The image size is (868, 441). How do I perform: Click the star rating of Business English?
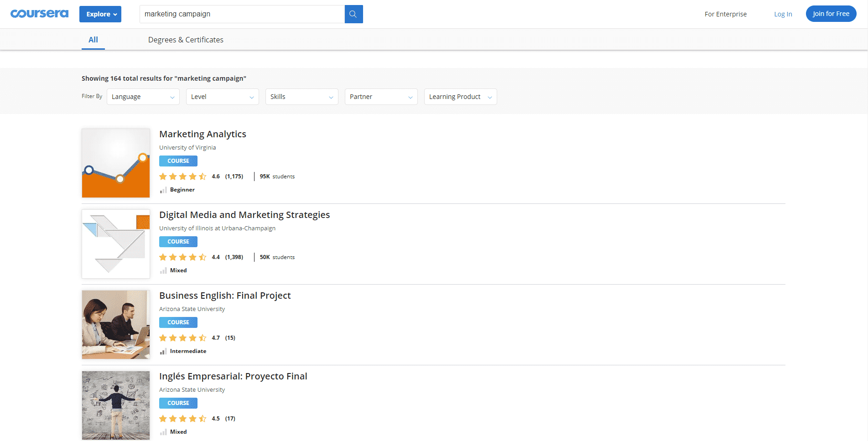click(x=183, y=338)
